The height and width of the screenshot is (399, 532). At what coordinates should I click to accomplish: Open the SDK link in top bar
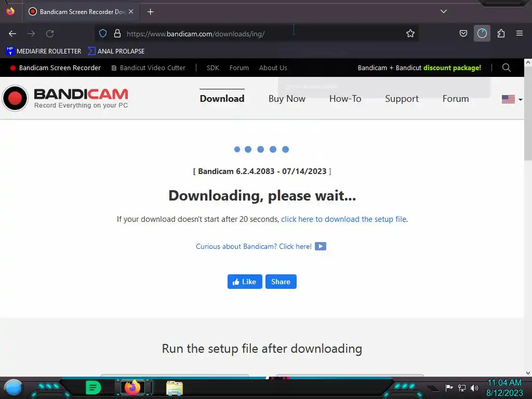point(212,68)
